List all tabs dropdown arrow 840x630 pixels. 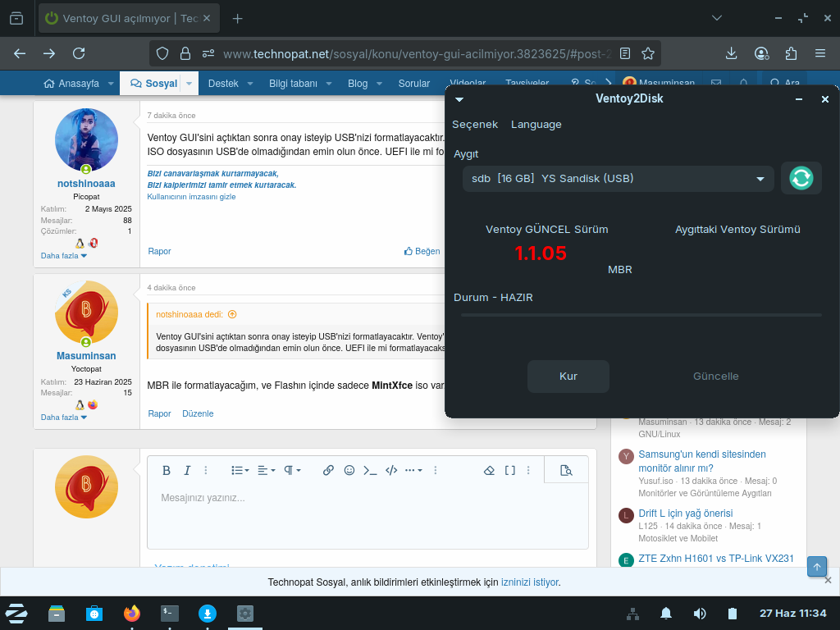717,18
